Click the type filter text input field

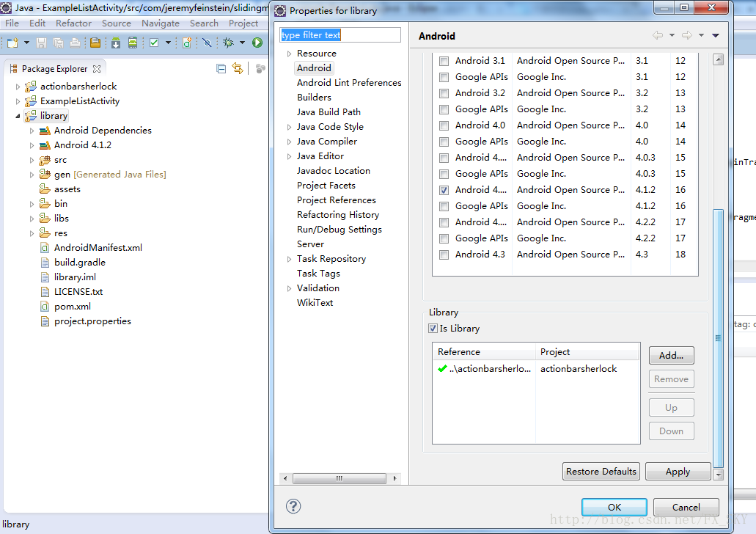tap(340, 35)
